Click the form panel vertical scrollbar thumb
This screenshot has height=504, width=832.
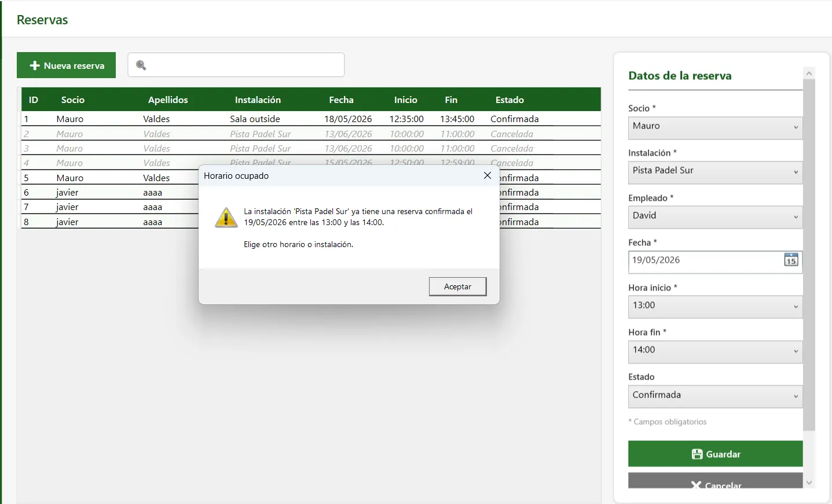pos(809,255)
